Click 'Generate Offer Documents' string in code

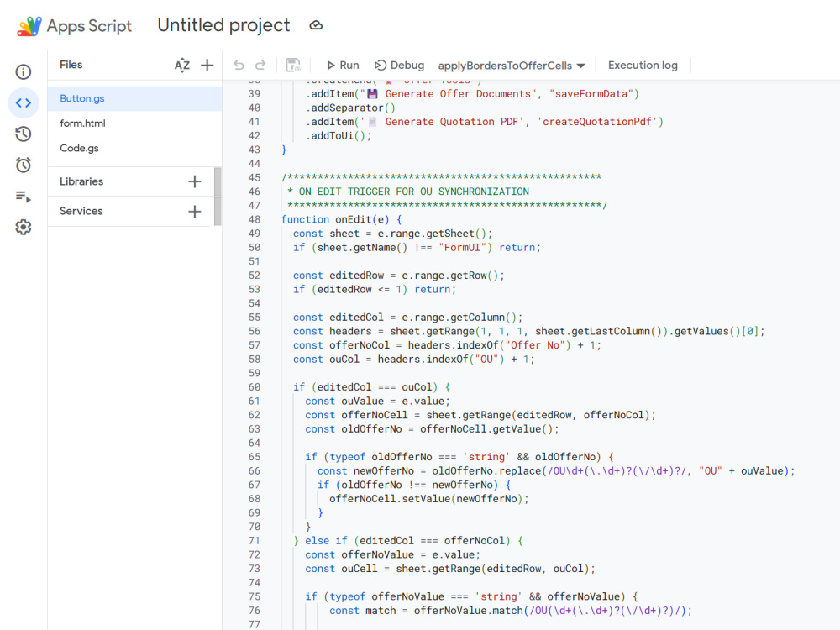[x=448, y=94]
